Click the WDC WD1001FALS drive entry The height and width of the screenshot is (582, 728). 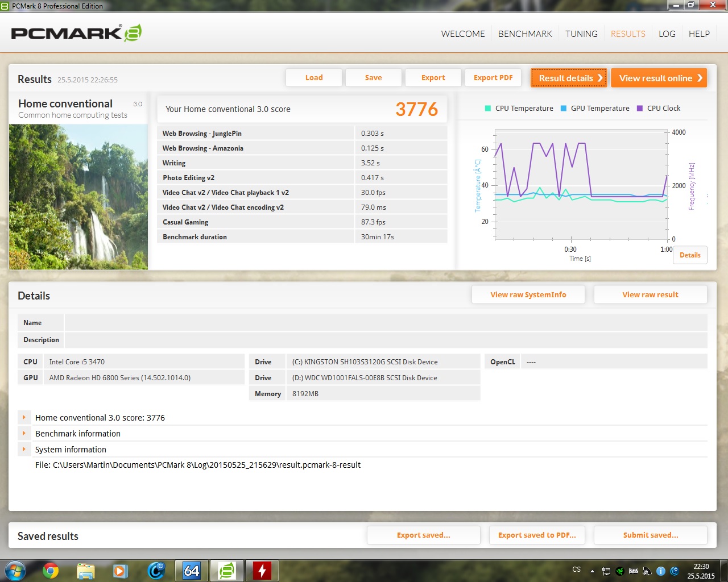[365, 378]
